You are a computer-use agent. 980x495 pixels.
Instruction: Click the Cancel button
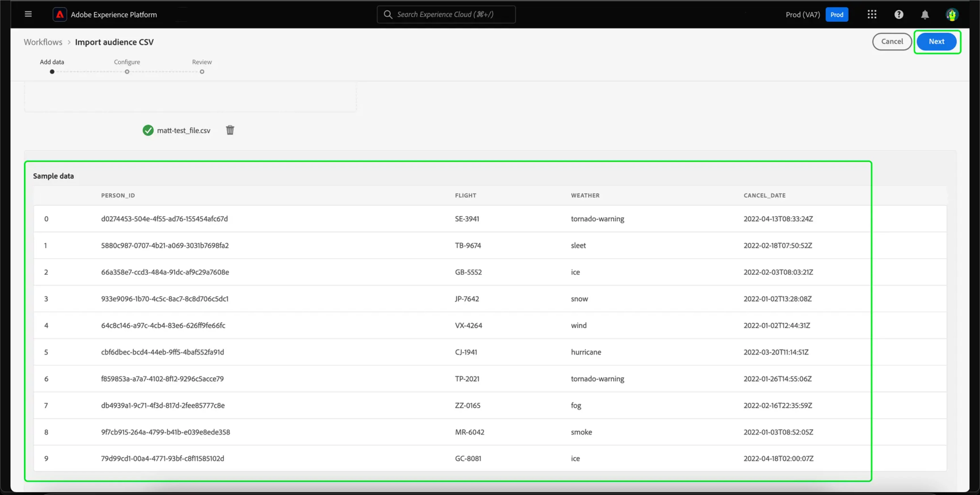[x=892, y=41]
